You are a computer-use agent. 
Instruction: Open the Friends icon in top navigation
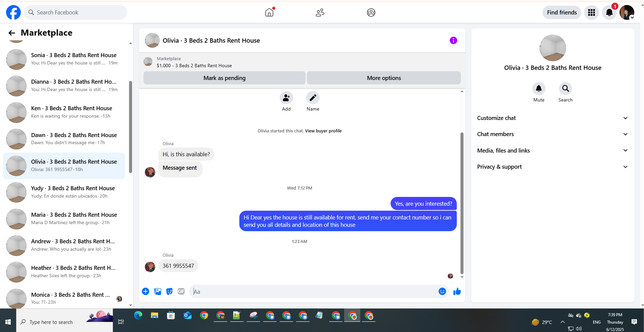320,12
